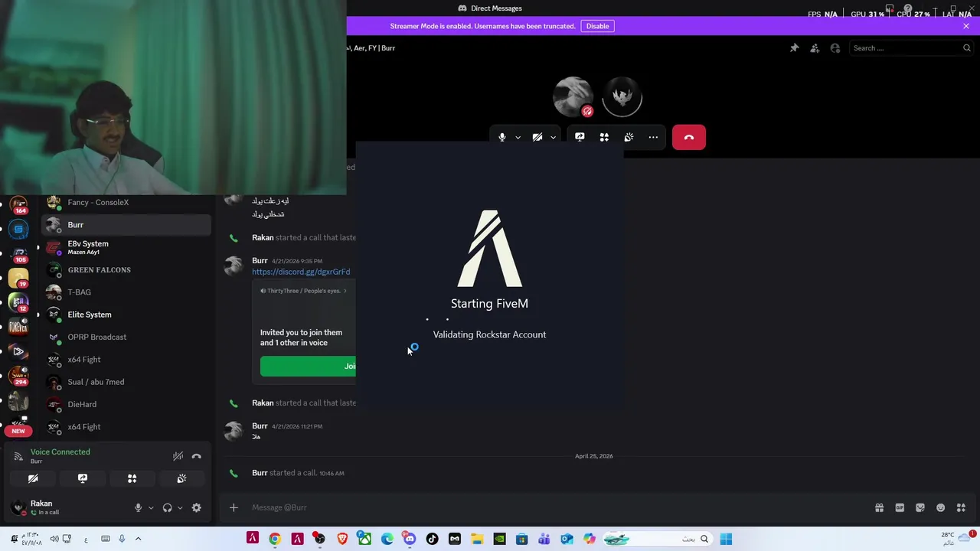
Task: Open Brave browser from the taskbar
Action: coord(342,539)
